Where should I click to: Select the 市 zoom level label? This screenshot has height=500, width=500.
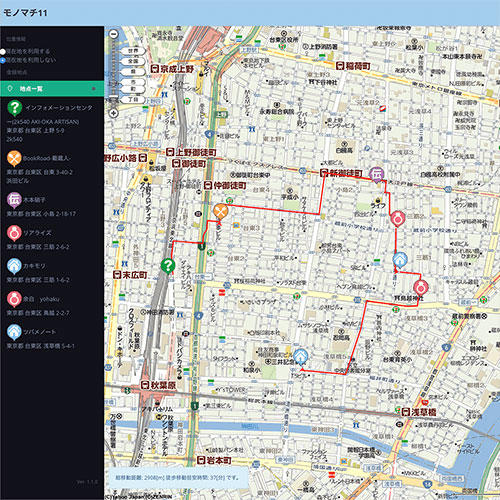(133, 81)
